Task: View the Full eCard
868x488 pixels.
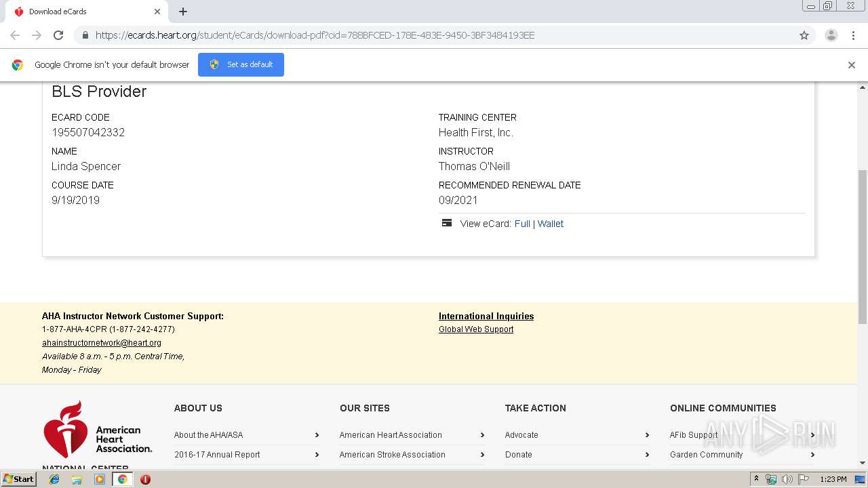Action: (522, 224)
